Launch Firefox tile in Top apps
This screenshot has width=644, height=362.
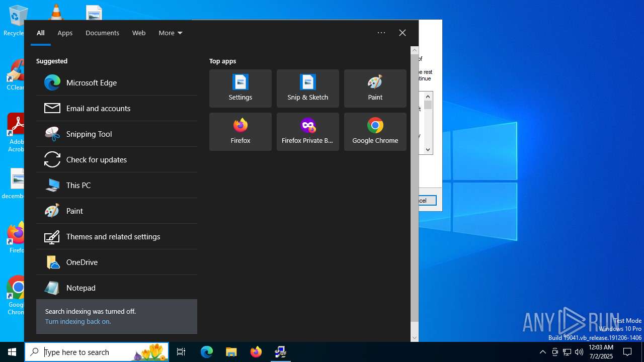click(240, 132)
